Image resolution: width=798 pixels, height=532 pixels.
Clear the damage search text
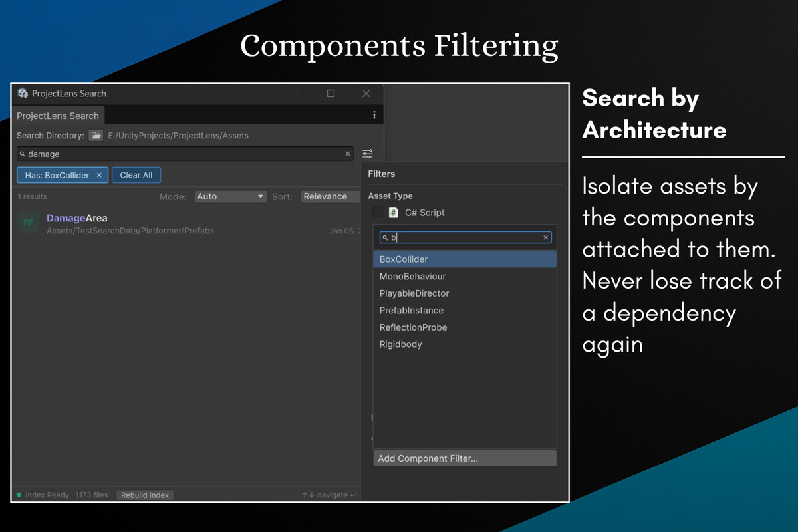click(x=347, y=154)
